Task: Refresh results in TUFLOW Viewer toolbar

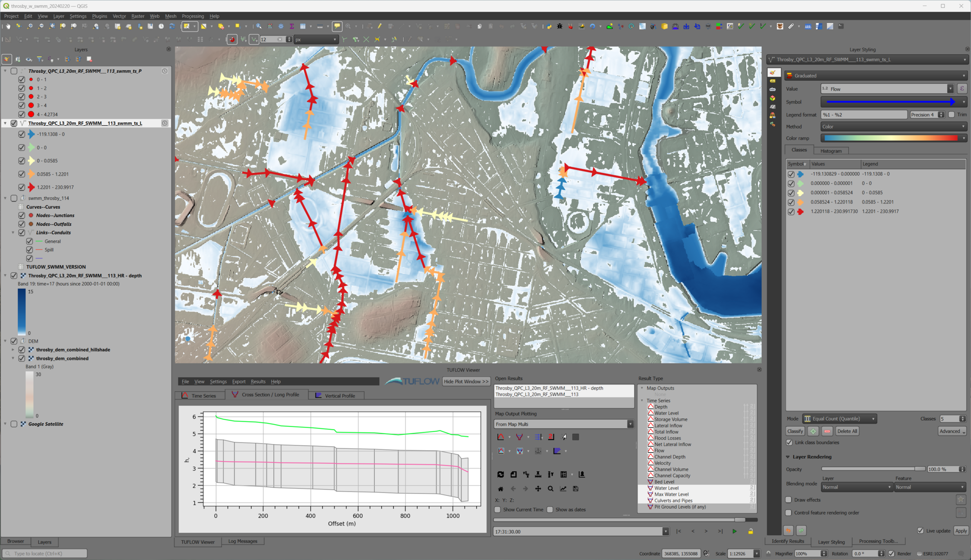Action: 501,475
